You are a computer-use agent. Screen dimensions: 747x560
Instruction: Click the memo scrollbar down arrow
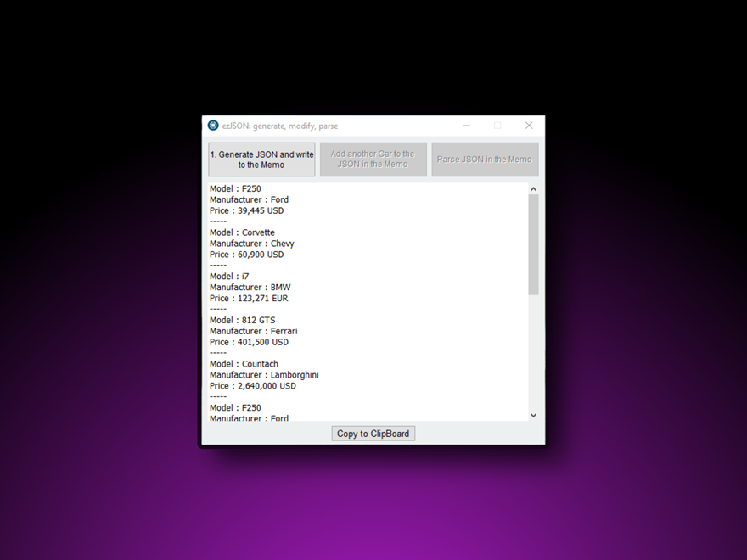[533, 415]
